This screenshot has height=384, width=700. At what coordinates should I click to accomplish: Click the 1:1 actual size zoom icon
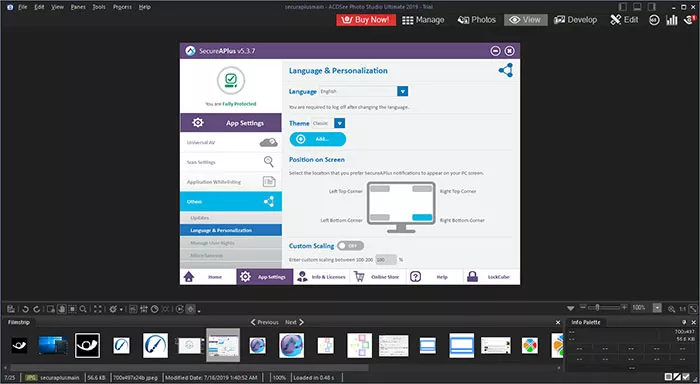(683, 309)
